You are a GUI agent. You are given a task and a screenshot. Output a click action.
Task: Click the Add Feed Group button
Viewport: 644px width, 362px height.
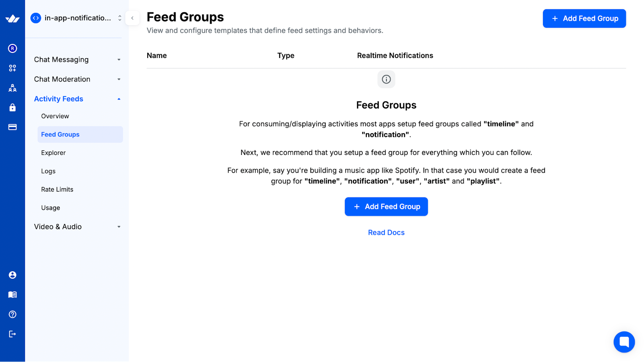[x=584, y=18]
